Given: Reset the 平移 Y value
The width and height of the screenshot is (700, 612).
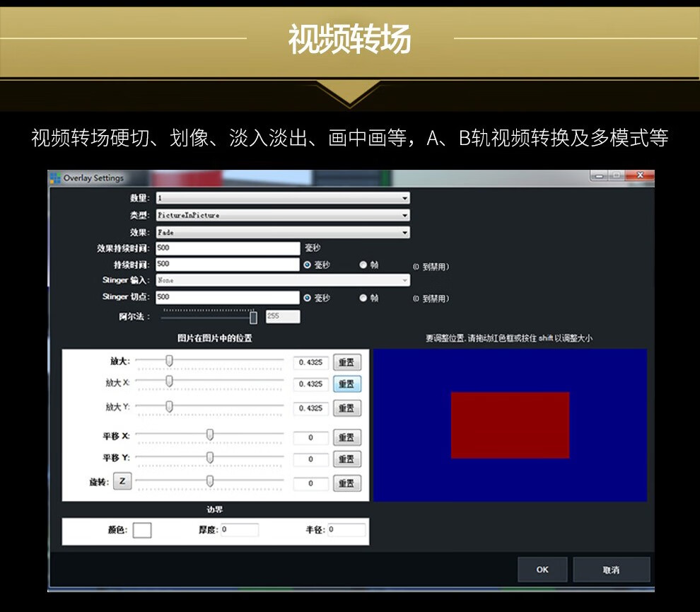Looking at the screenshot, I should point(346,459).
